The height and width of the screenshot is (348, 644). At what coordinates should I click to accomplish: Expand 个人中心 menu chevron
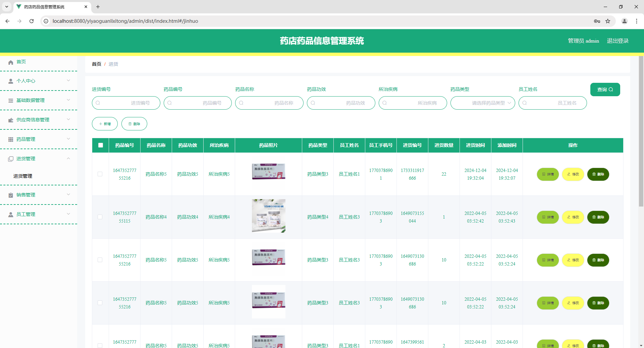coord(68,80)
